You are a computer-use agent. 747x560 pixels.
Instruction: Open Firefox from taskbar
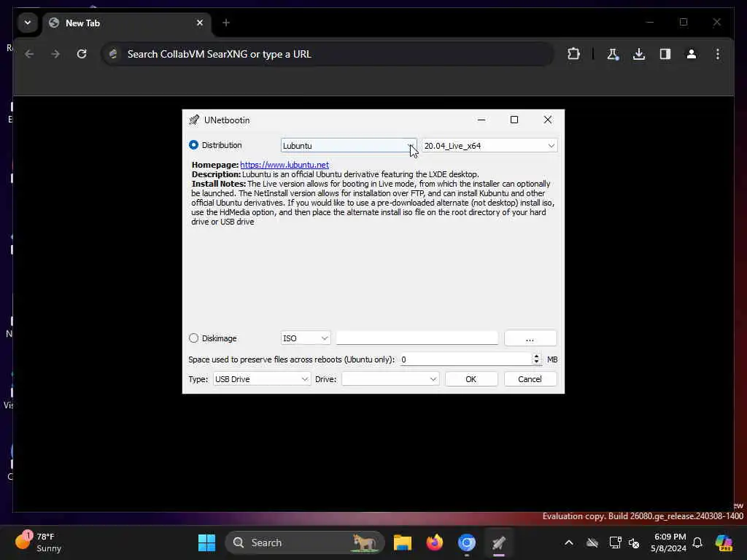(x=435, y=542)
